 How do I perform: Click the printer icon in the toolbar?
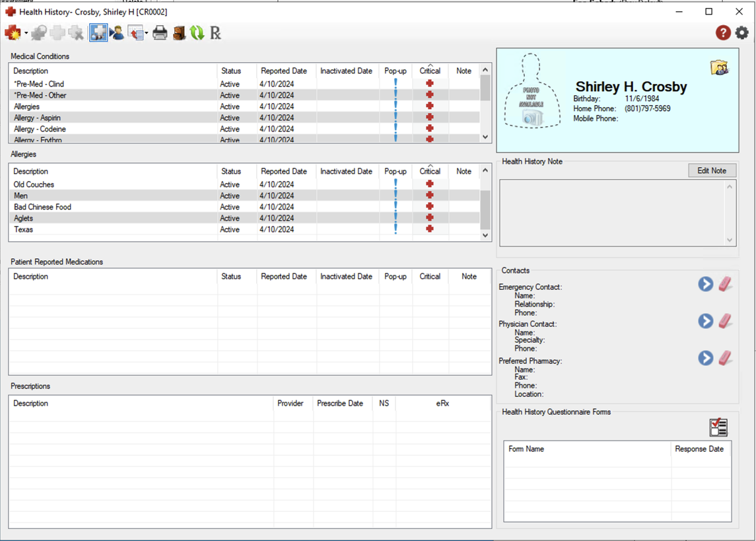tap(160, 32)
